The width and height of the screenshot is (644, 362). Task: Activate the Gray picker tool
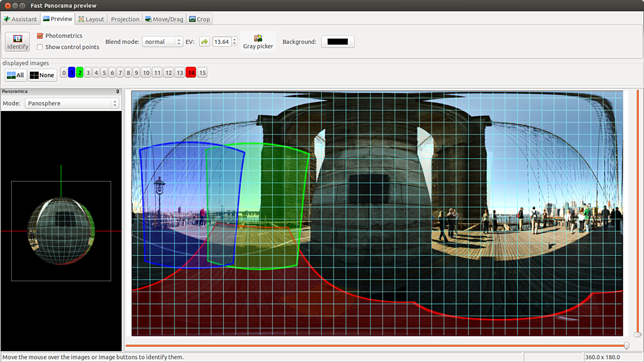coord(258,42)
